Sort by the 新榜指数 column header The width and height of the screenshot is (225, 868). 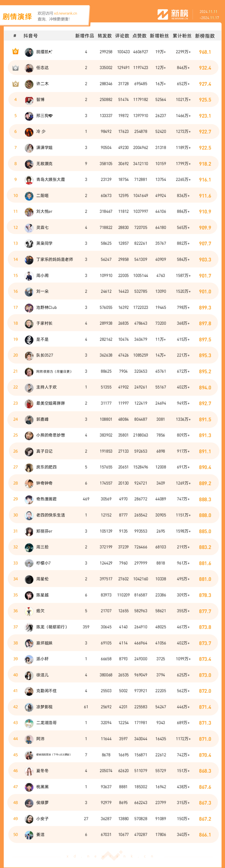tap(205, 36)
